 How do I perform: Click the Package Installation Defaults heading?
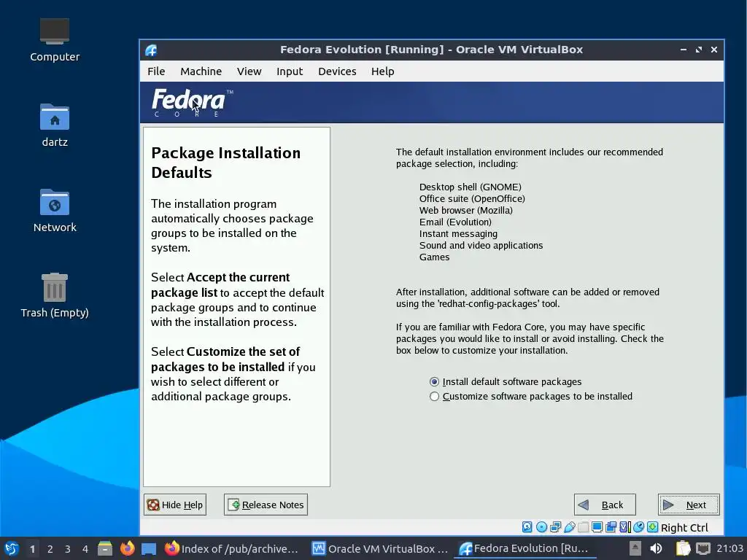226,163
